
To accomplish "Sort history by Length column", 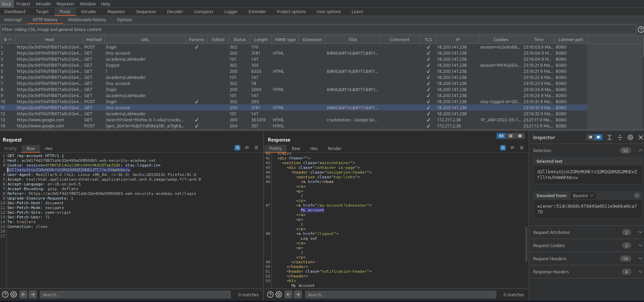I will pyautogui.click(x=261, y=40).
